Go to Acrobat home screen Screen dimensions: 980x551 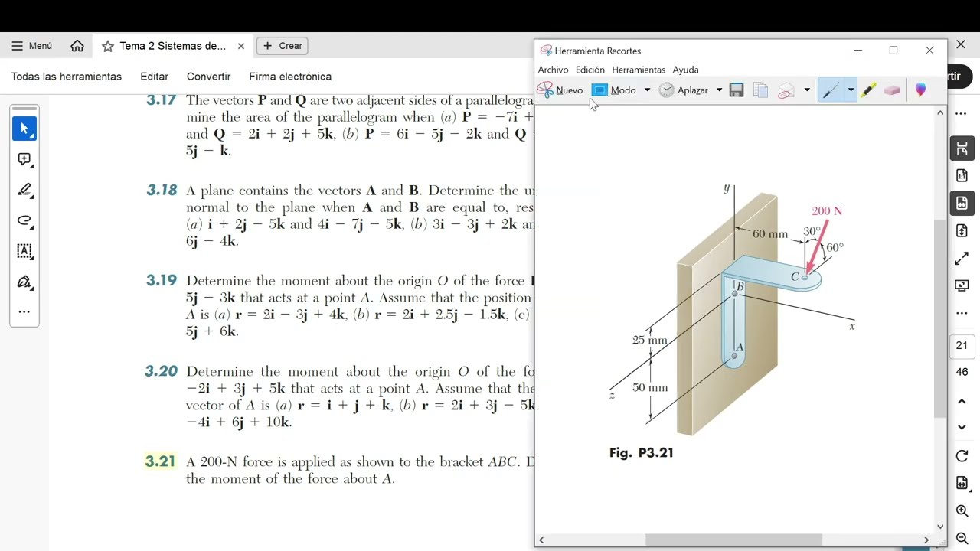point(77,46)
